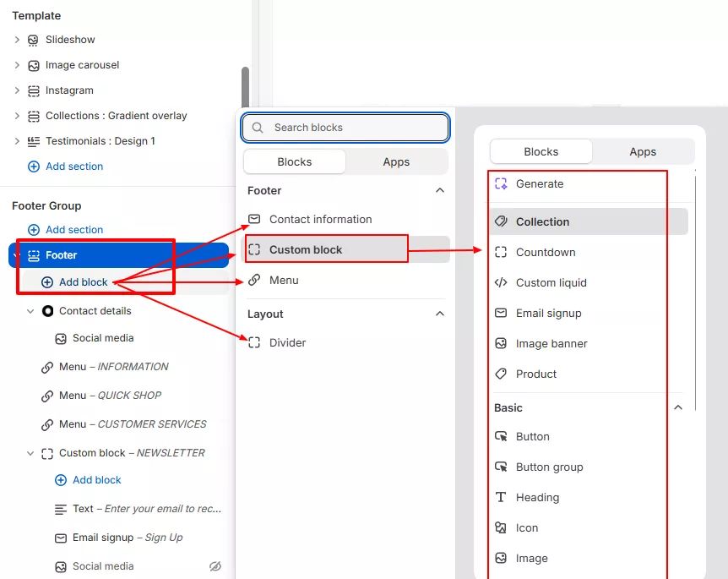Click the Image banner block icon

click(501, 344)
